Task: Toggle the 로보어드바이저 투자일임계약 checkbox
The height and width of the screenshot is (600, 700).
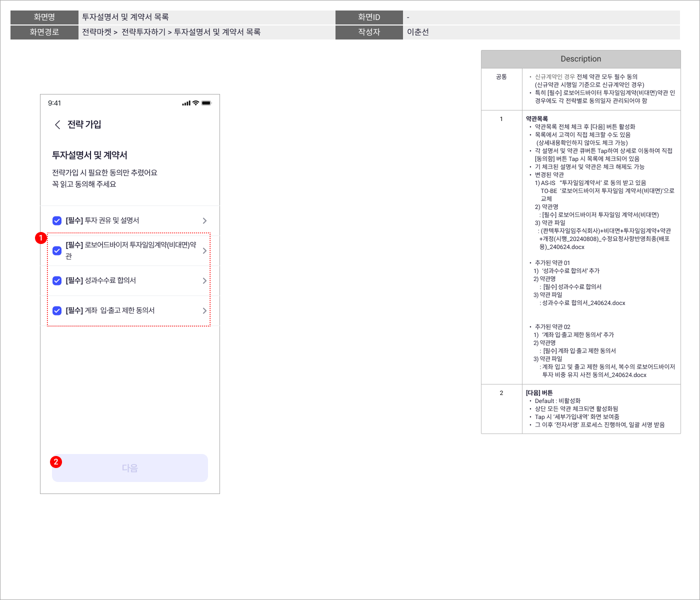Action: point(57,250)
